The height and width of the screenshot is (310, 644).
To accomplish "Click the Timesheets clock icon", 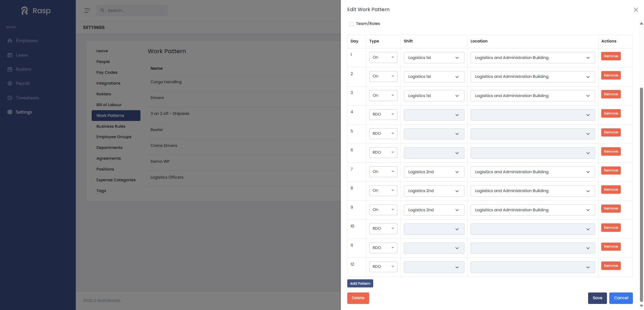I will coord(10,98).
